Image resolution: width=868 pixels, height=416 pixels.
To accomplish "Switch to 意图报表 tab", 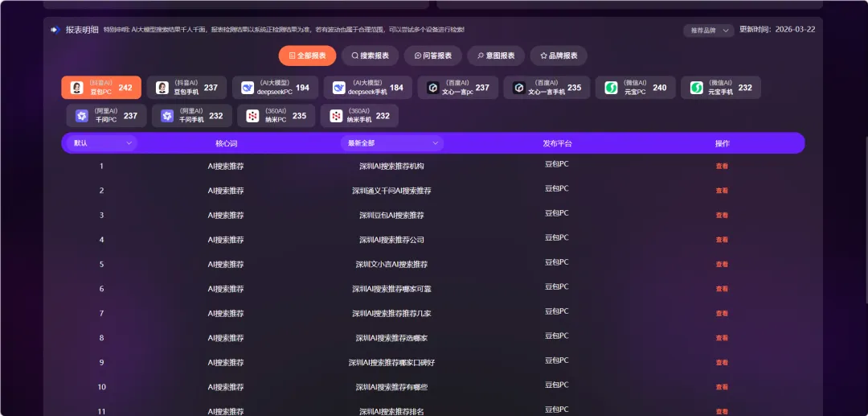I will pos(496,56).
